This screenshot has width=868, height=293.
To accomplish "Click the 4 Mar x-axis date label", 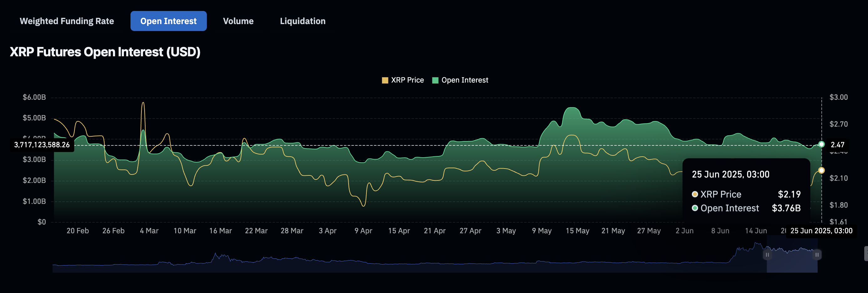I will click(x=149, y=231).
